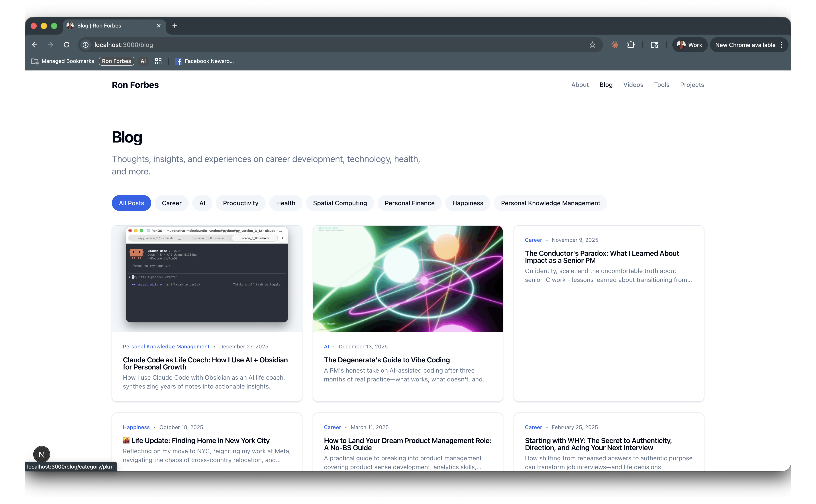Open a new browser tab with the plus icon
The height and width of the screenshot is (504, 816).
pyautogui.click(x=175, y=26)
